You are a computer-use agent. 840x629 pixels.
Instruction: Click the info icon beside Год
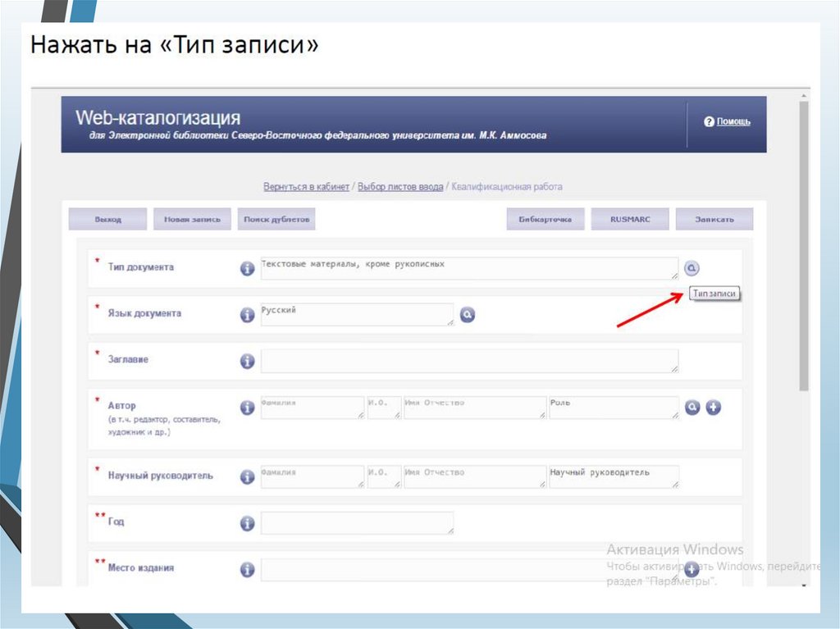(x=247, y=523)
